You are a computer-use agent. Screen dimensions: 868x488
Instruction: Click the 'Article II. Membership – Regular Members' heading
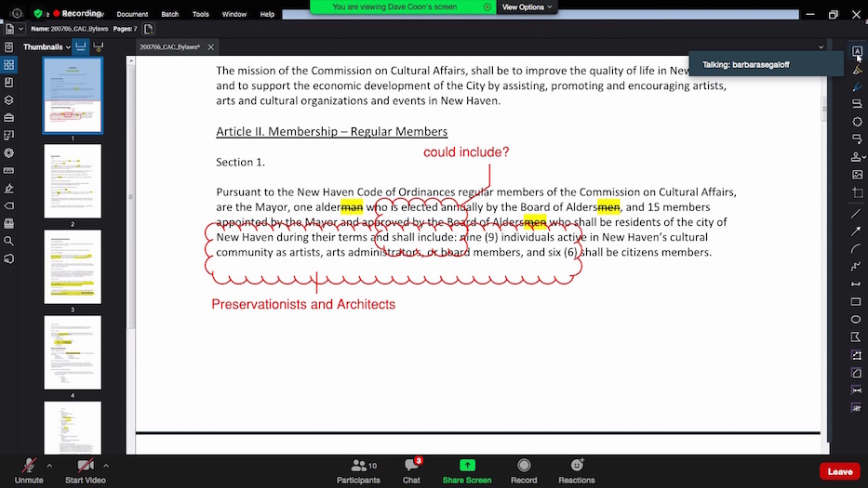click(x=331, y=132)
